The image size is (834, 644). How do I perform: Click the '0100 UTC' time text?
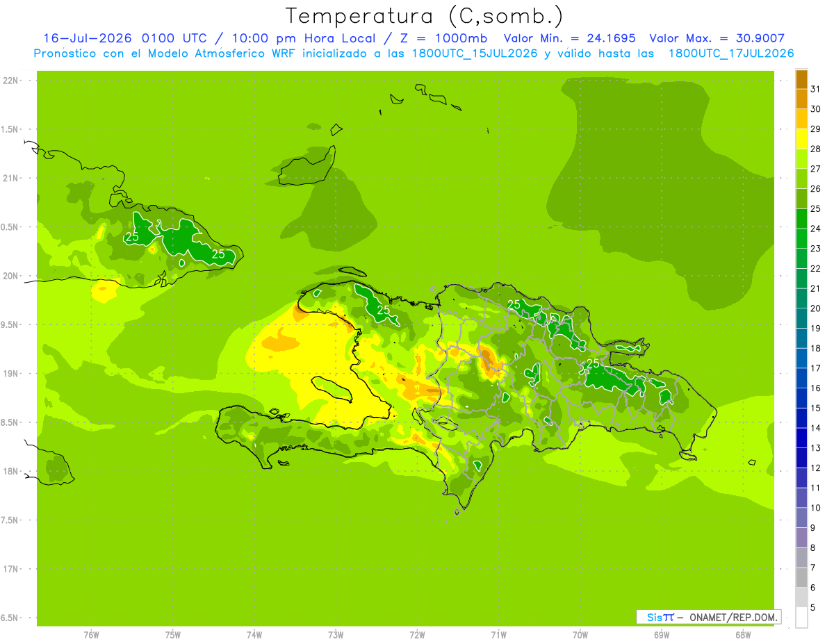click(174, 38)
